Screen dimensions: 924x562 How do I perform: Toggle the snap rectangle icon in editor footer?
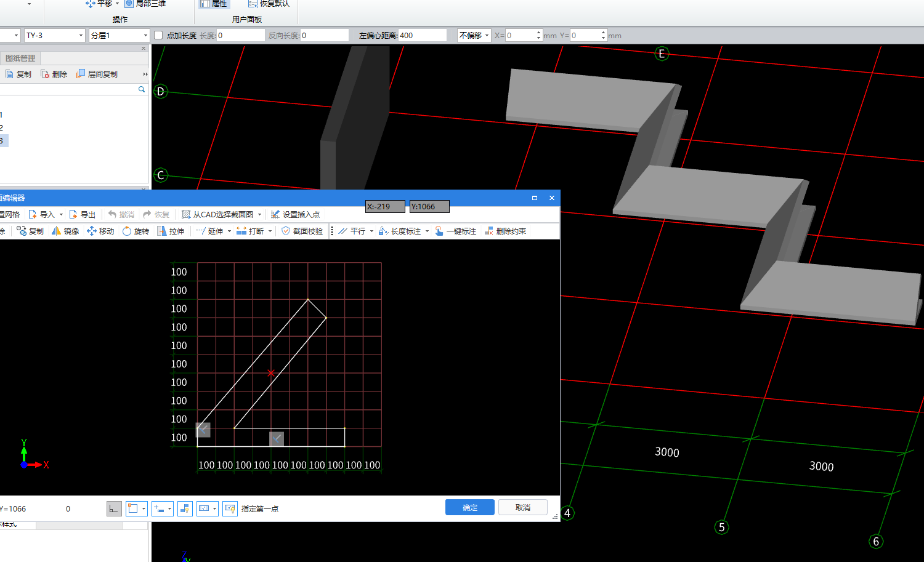tap(133, 508)
